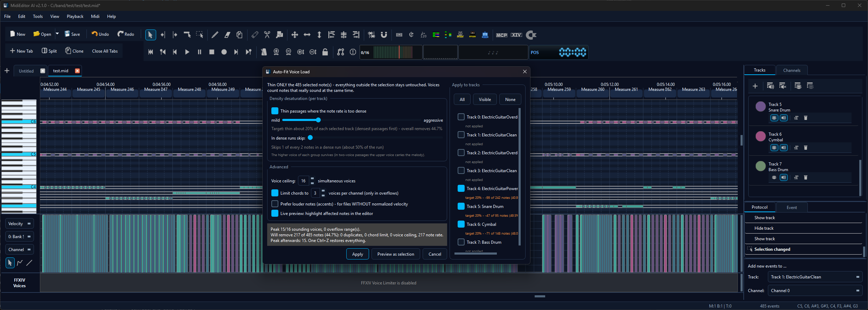Toggle 'Live preview' highlight checkbox
Viewport: 868px width, 310px height.
pos(275,213)
